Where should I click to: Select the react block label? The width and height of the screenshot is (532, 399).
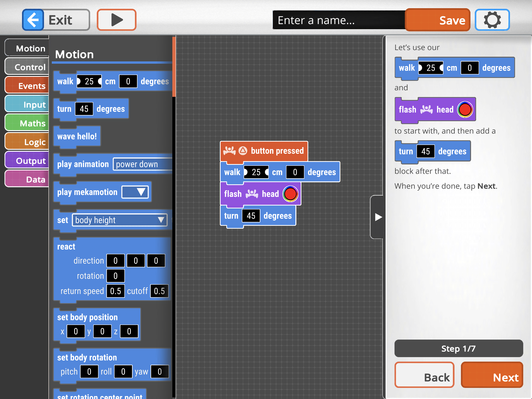click(x=66, y=247)
